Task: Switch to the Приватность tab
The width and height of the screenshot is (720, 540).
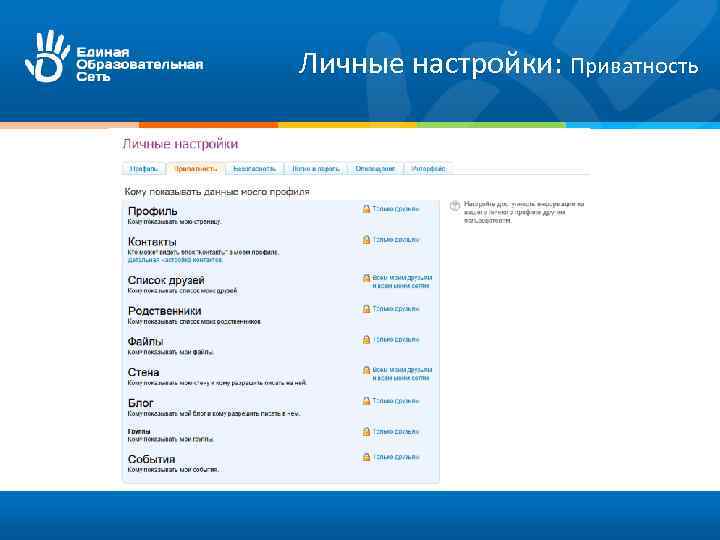Action: [x=196, y=169]
